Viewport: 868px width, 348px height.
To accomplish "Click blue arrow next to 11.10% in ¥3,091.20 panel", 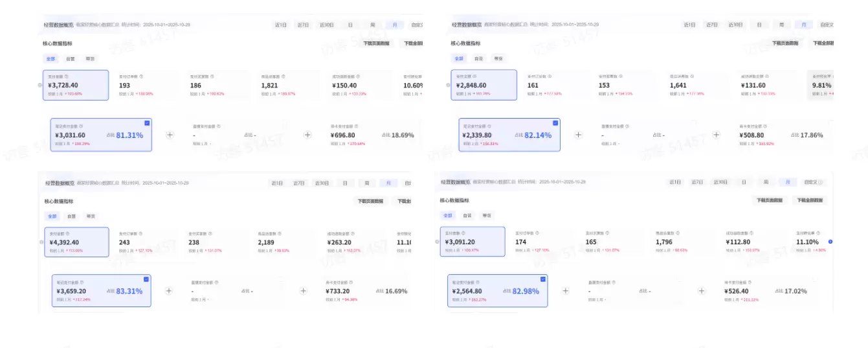I will click(830, 242).
